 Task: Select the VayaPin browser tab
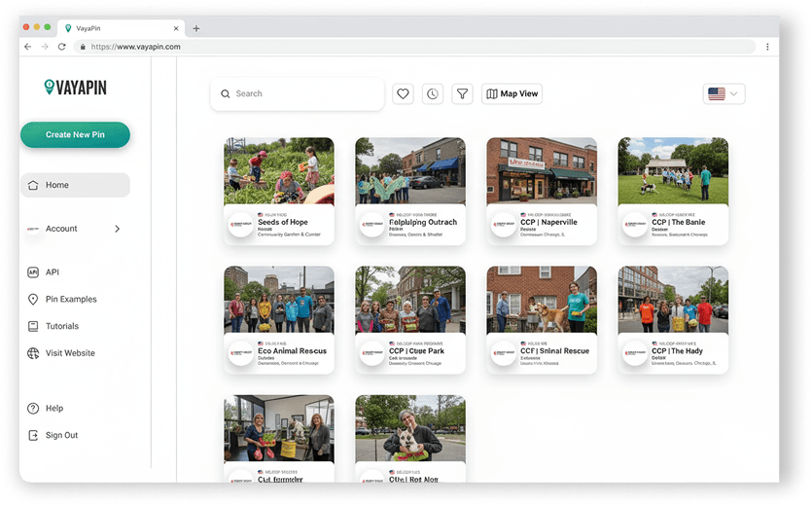(x=121, y=28)
